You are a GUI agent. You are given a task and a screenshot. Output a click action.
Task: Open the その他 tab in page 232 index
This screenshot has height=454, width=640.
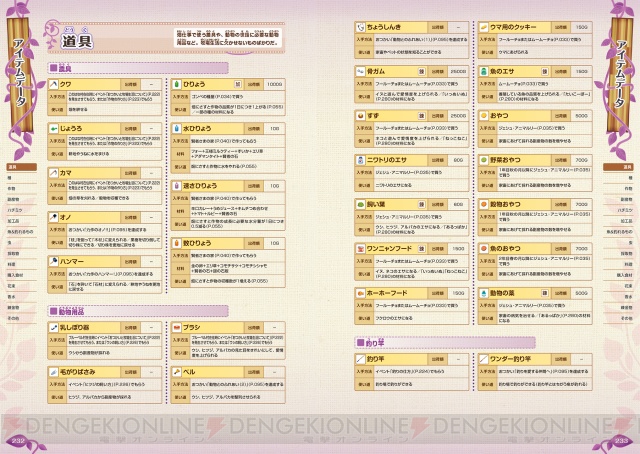[x=22, y=318]
